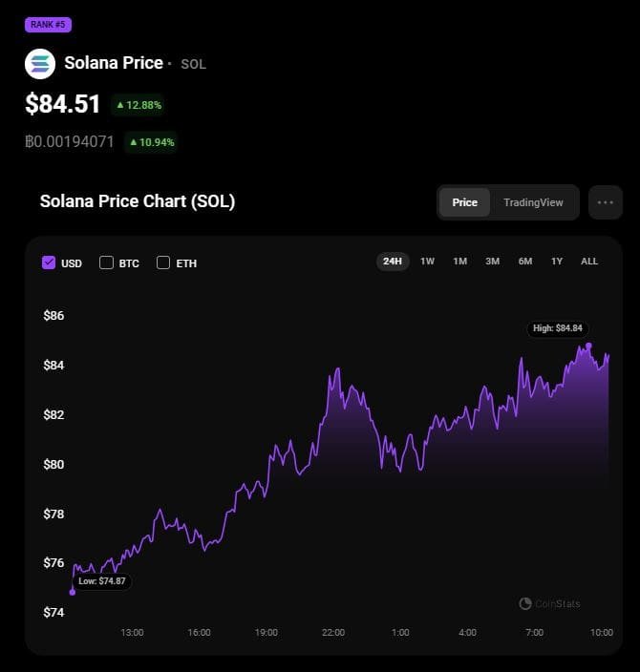The image size is (640, 672).
Task: Open the three-dot chart options menu
Action: [606, 202]
